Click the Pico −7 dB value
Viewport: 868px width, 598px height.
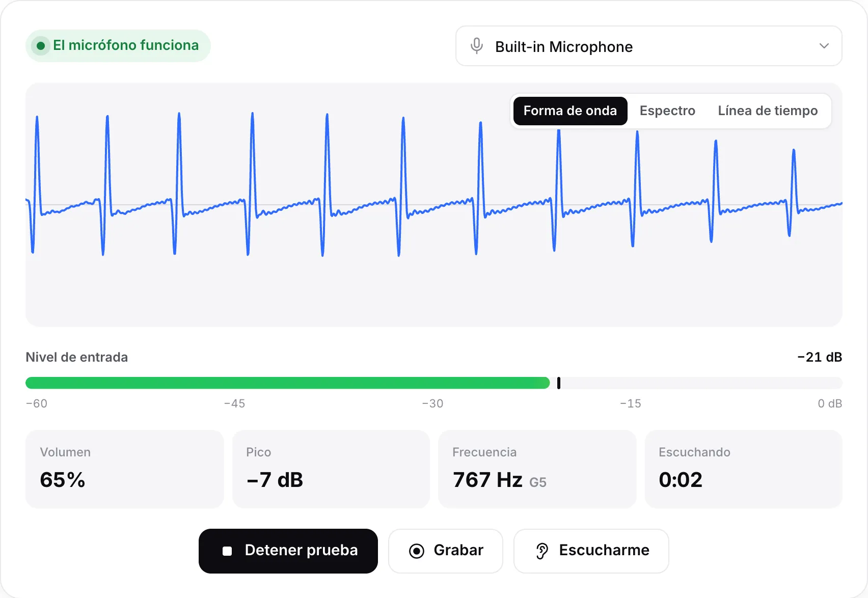[x=275, y=480]
